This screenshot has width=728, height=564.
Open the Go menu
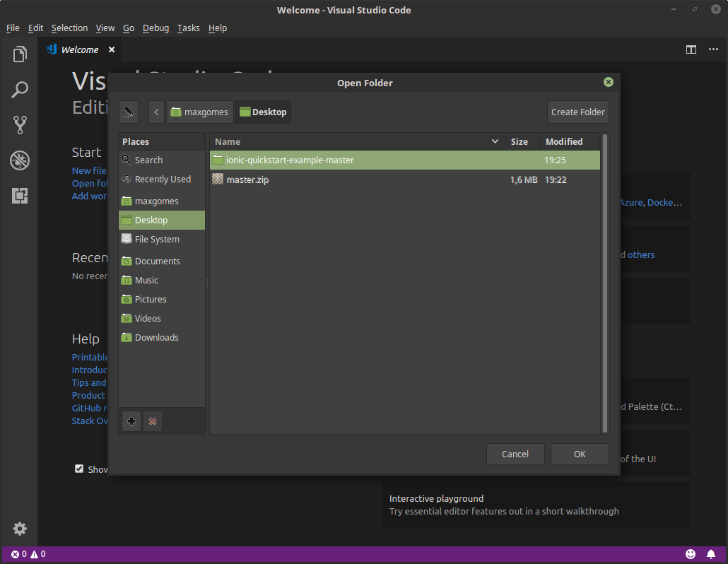129,28
